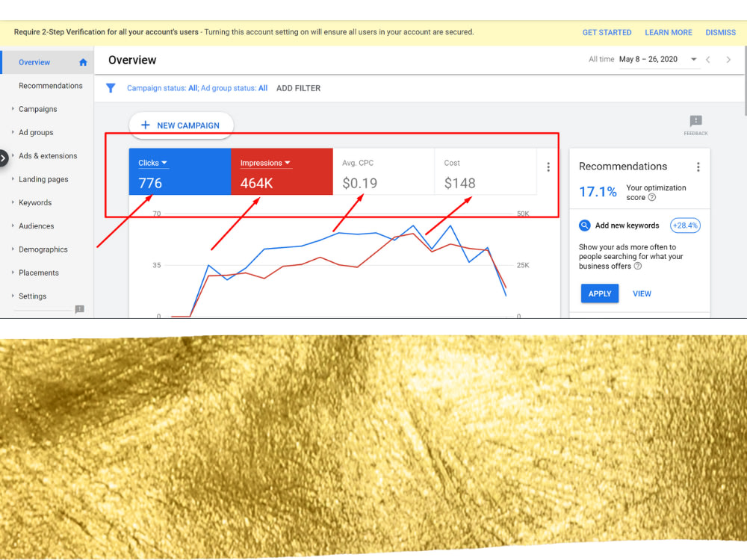Click the NEW CAMPAIGN button
The height and width of the screenshot is (560, 747).
click(181, 125)
